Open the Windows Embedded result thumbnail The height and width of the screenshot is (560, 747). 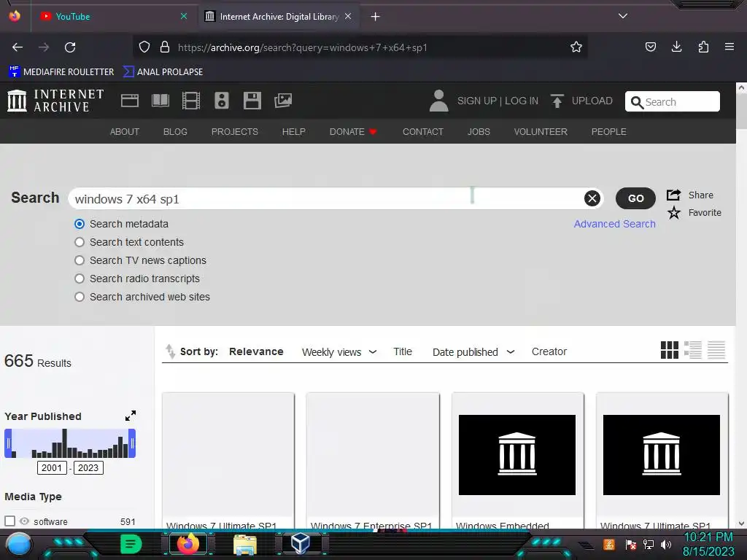pos(517,455)
